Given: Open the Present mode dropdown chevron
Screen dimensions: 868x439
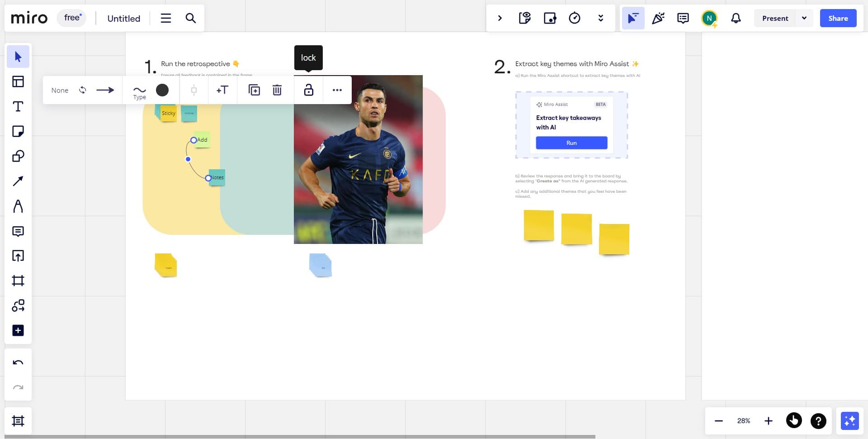Looking at the screenshot, I should click(805, 18).
